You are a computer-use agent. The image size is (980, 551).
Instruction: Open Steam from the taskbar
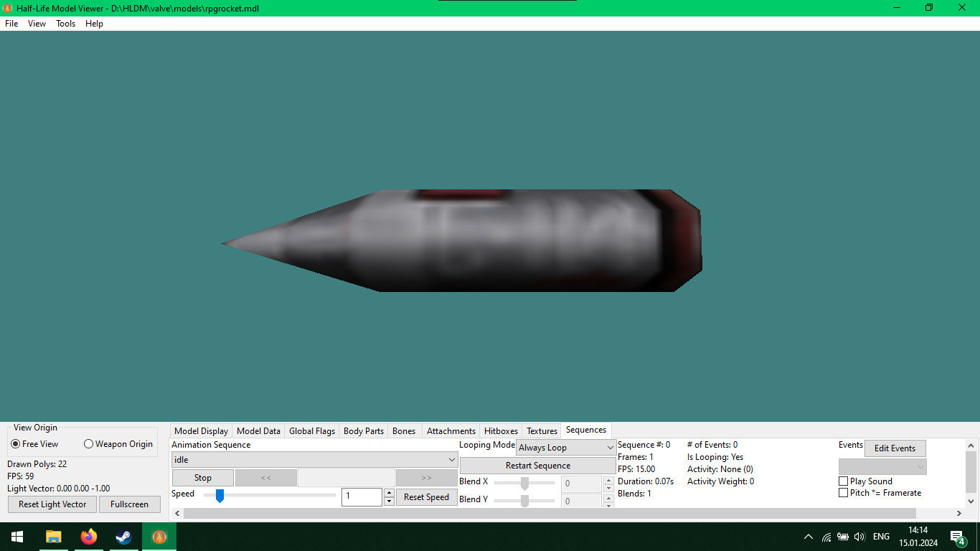click(x=123, y=536)
